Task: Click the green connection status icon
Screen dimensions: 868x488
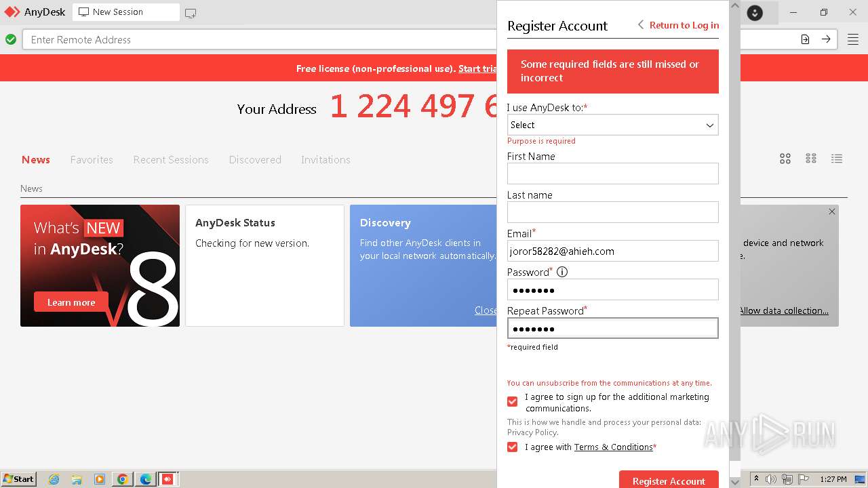Action: [x=11, y=39]
